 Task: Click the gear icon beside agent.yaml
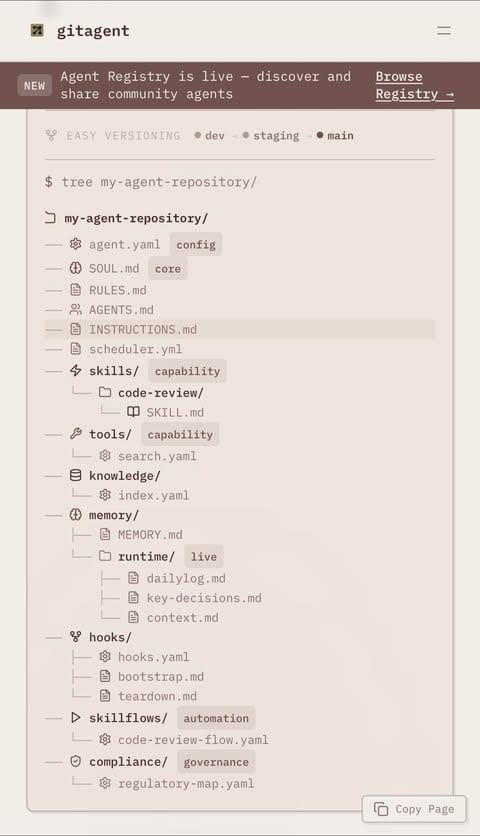76,244
